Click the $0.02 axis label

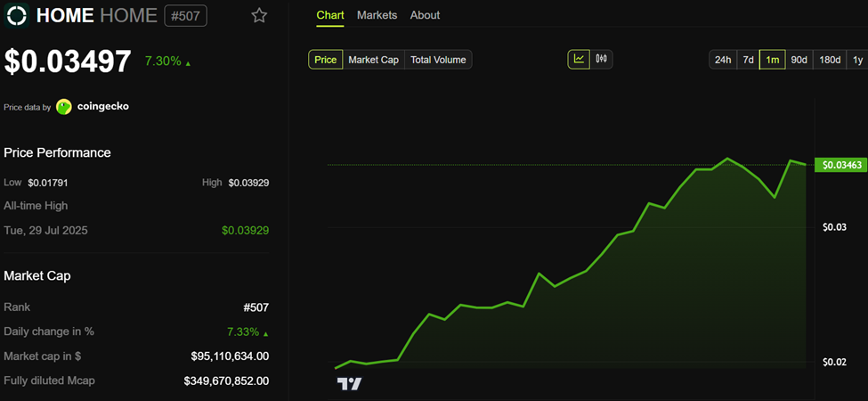(x=835, y=362)
